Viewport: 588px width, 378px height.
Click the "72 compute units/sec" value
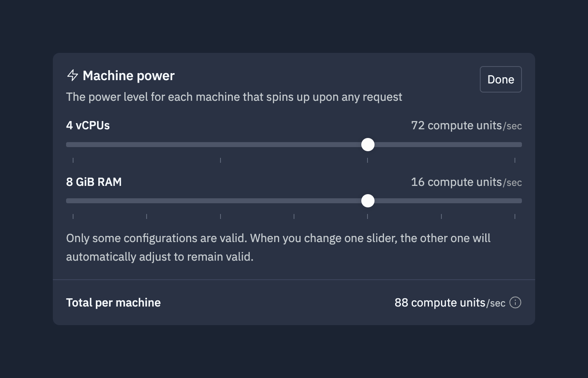[x=466, y=126]
